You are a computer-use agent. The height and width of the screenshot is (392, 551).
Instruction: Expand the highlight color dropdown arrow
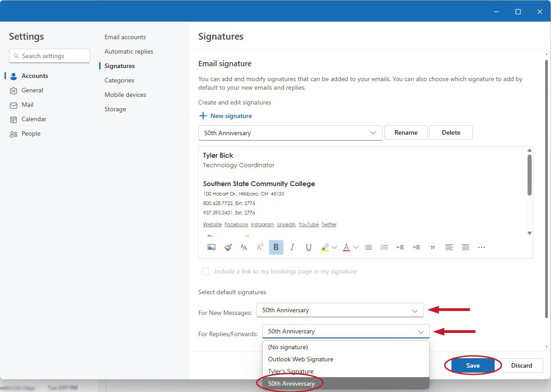(334, 247)
